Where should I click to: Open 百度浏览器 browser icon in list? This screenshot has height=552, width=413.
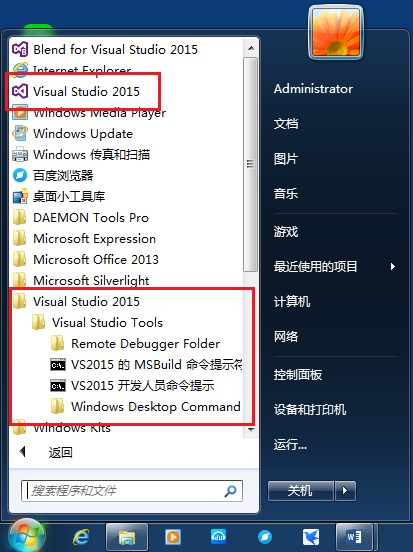pos(20,175)
